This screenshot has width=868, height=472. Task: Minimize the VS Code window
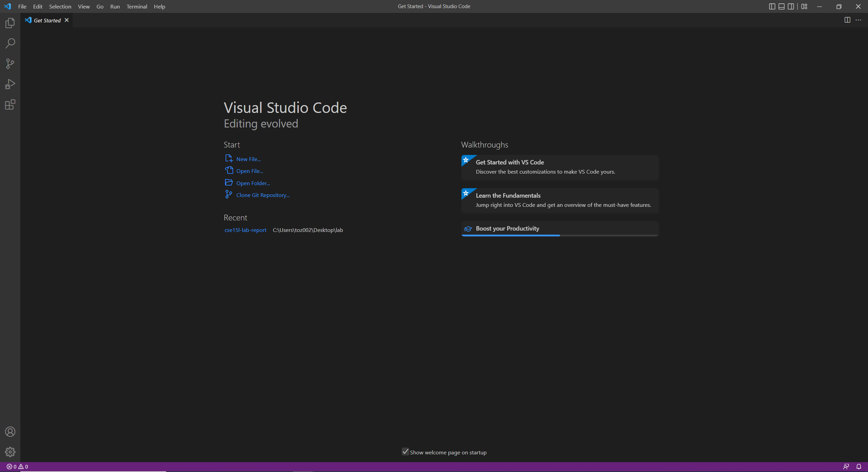pyautogui.click(x=820, y=6)
